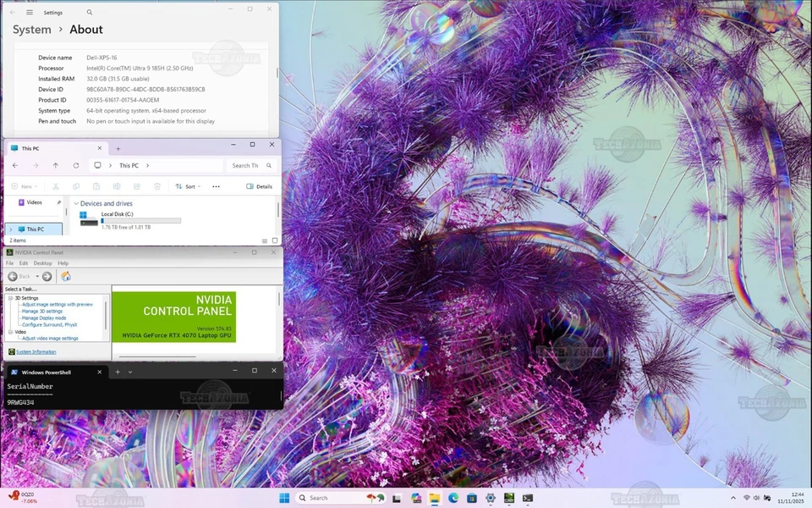
Task: Toggle the Details pane button
Action: (259, 186)
